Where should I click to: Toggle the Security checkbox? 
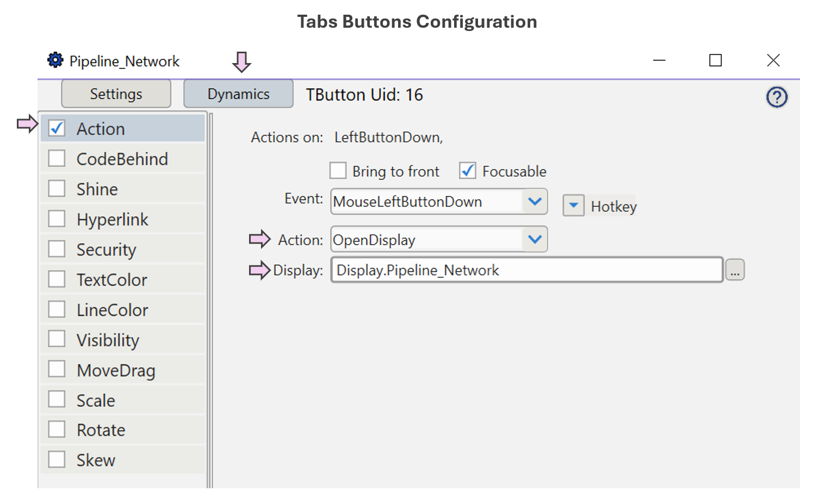pyautogui.click(x=57, y=248)
